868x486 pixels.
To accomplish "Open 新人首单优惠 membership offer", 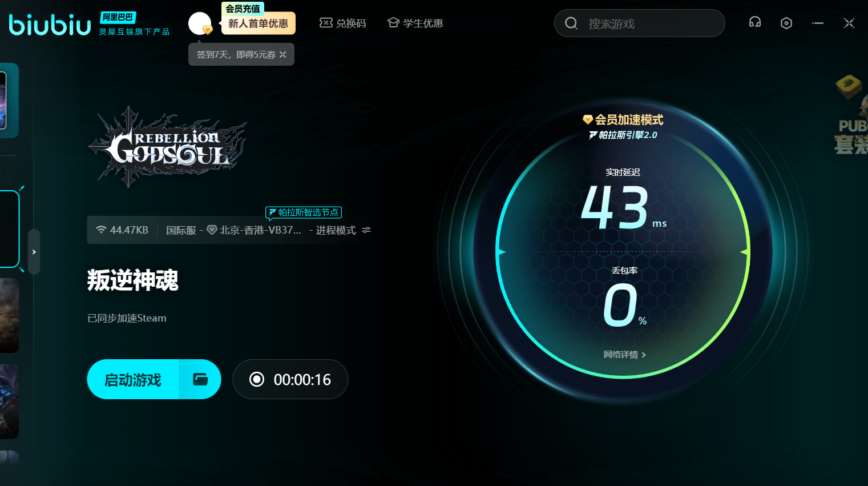I will click(x=259, y=23).
